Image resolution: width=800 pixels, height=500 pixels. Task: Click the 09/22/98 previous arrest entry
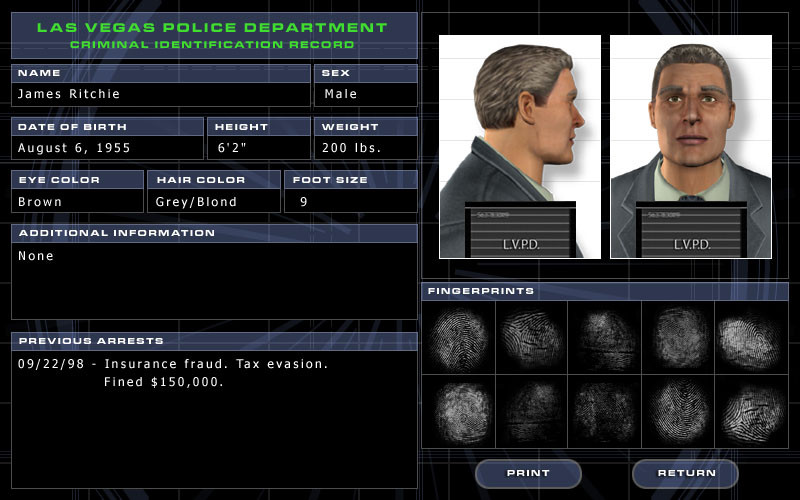point(173,373)
